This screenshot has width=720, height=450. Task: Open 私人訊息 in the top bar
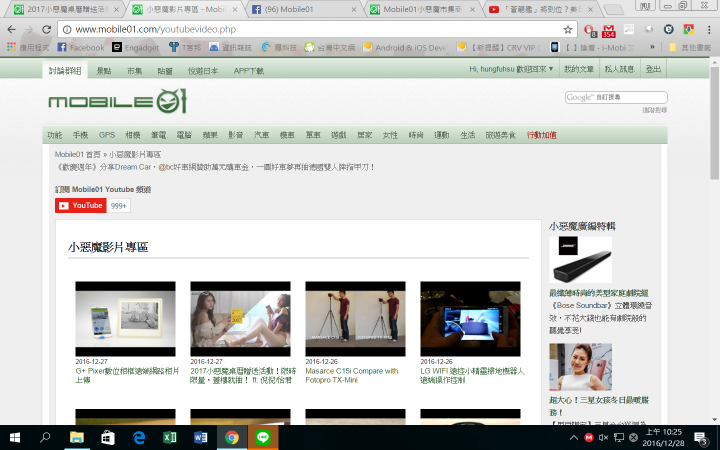[x=619, y=69]
